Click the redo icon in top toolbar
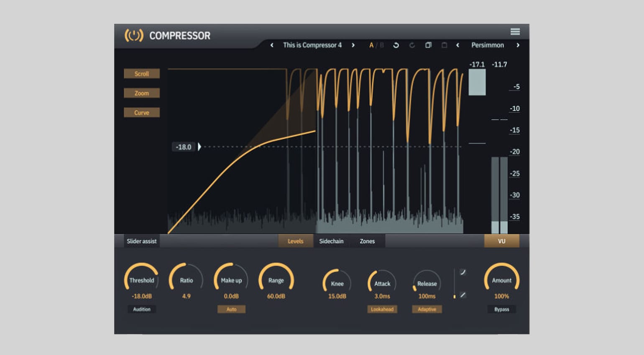Image resolution: width=644 pixels, height=355 pixels. [x=412, y=45]
